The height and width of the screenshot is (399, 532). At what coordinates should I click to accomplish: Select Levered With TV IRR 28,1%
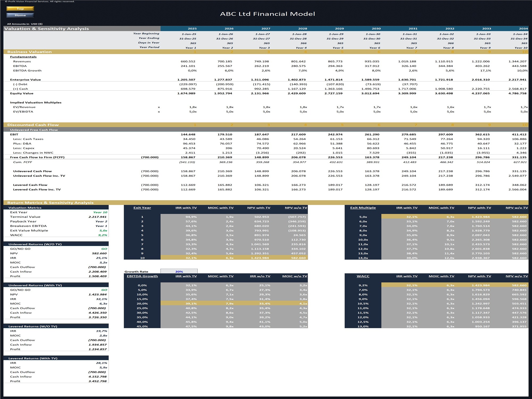[x=101, y=363]
